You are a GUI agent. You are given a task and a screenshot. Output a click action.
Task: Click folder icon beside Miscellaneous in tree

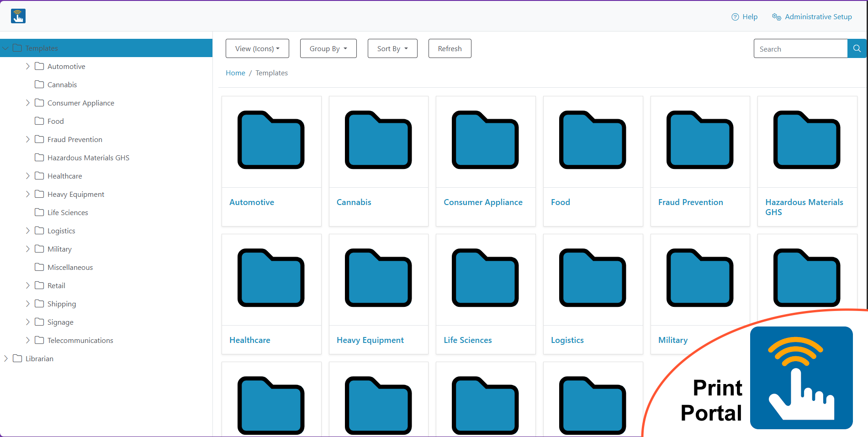pos(40,267)
